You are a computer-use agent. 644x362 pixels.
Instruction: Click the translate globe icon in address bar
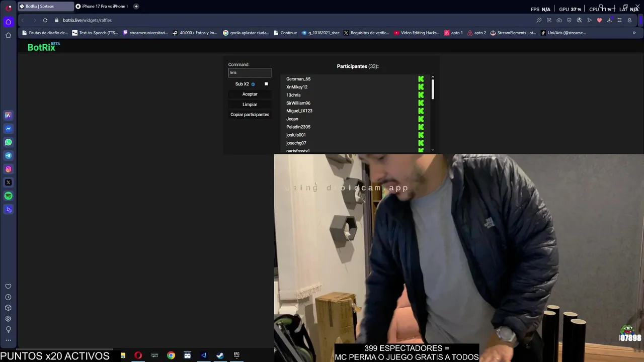pos(579,20)
